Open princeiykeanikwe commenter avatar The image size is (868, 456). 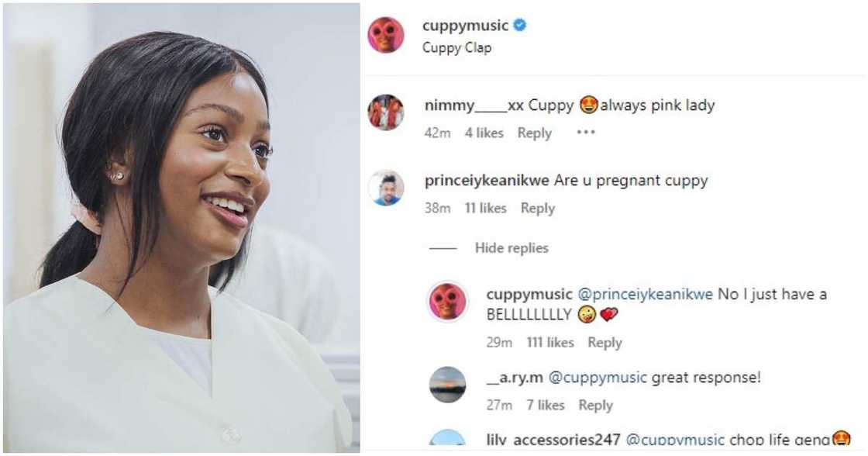coord(386,188)
